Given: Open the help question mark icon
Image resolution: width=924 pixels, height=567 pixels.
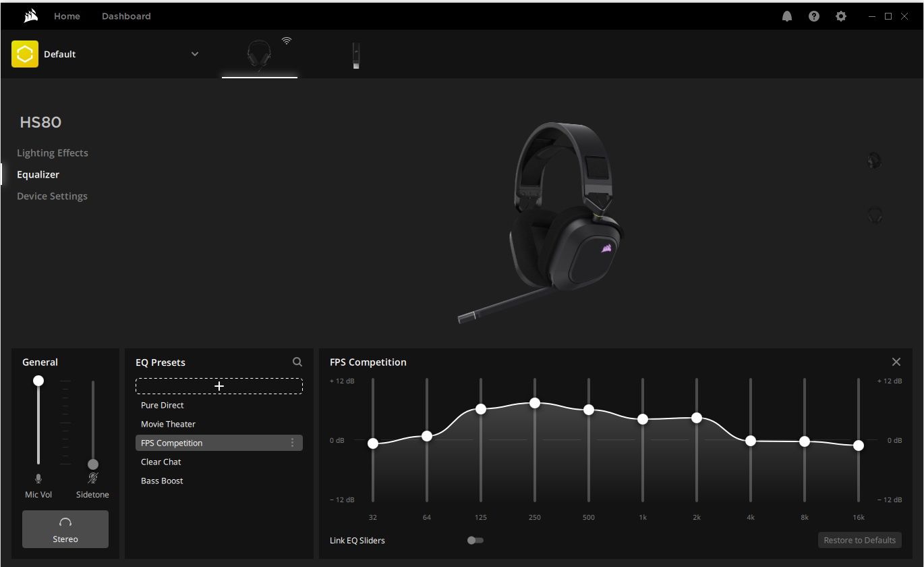Looking at the screenshot, I should point(814,16).
